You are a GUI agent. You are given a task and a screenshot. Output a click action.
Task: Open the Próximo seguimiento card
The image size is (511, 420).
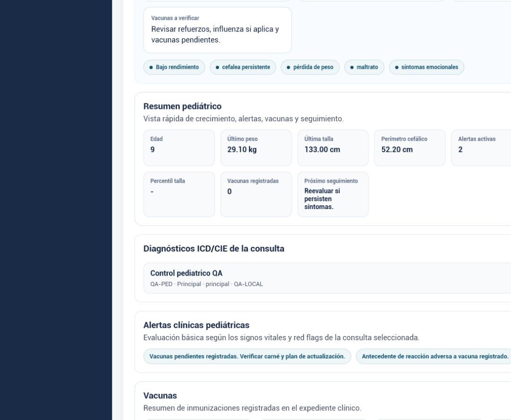pyautogui.click(x=333, y=194)
